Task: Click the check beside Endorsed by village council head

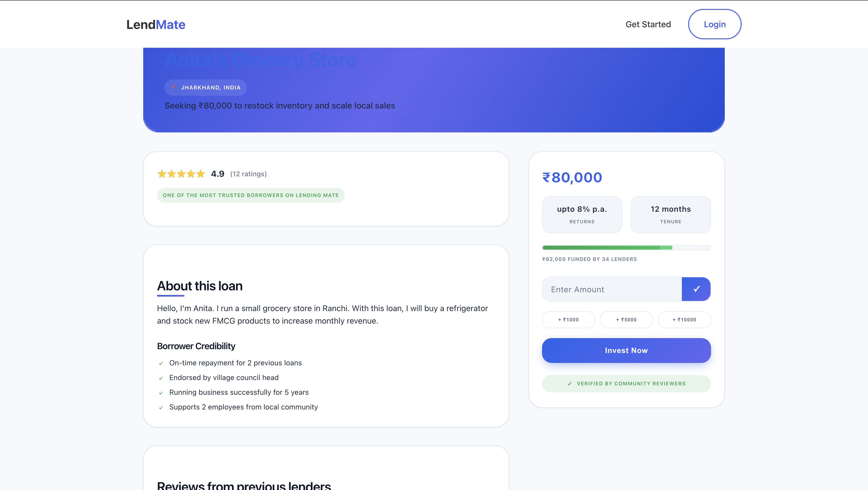Action: pos(161,378)
